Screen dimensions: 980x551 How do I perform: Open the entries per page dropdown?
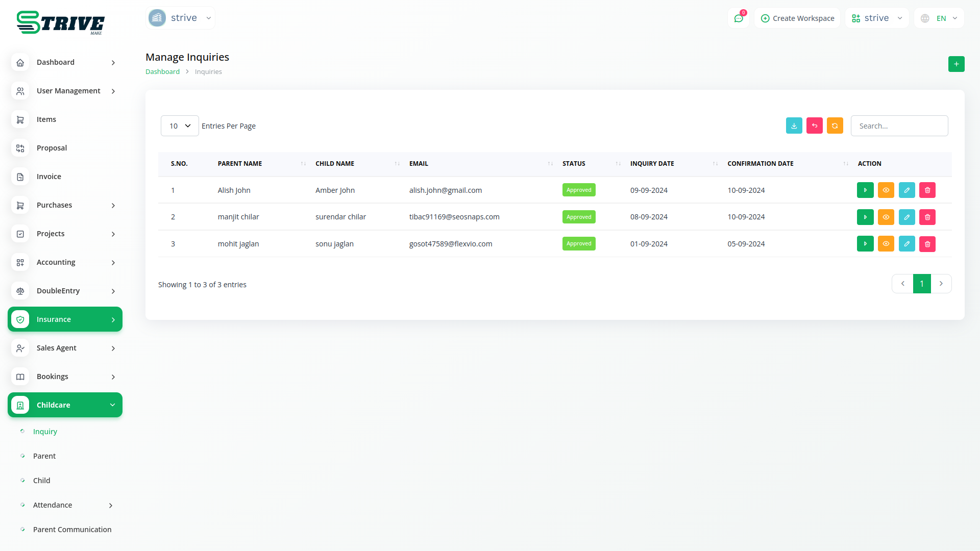(x=180, y=126)
